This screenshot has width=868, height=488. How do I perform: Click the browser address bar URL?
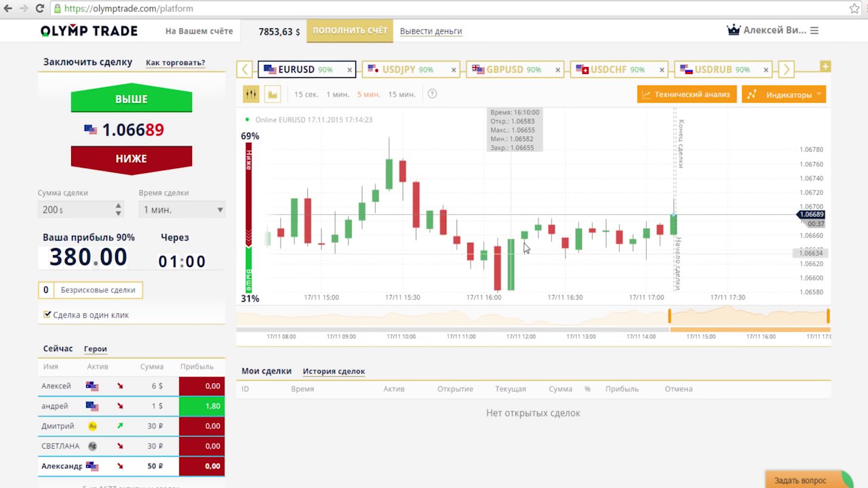coord(130,9)
